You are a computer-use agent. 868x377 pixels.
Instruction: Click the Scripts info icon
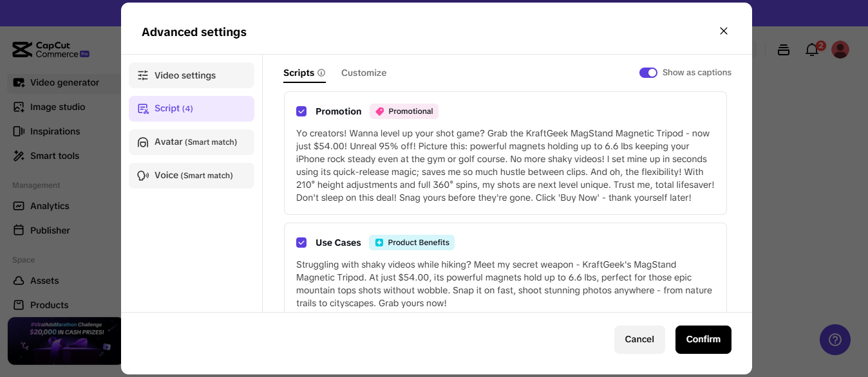(321, 73)
